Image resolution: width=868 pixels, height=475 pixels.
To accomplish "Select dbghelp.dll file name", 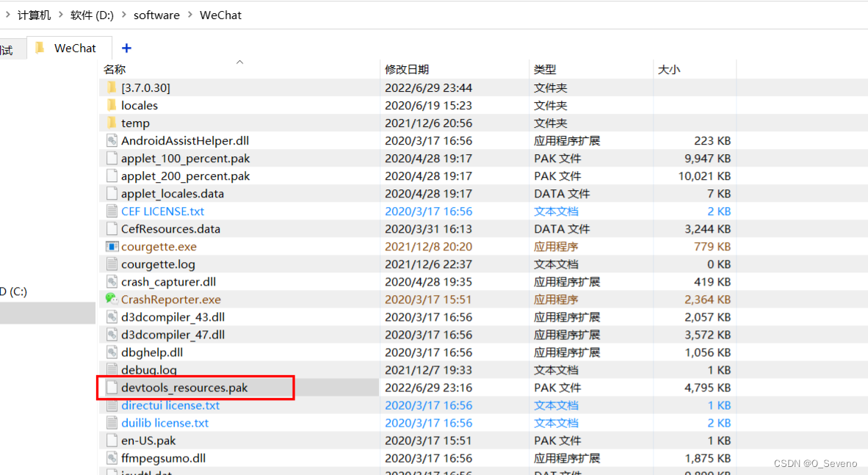I will tap(152, 352).
